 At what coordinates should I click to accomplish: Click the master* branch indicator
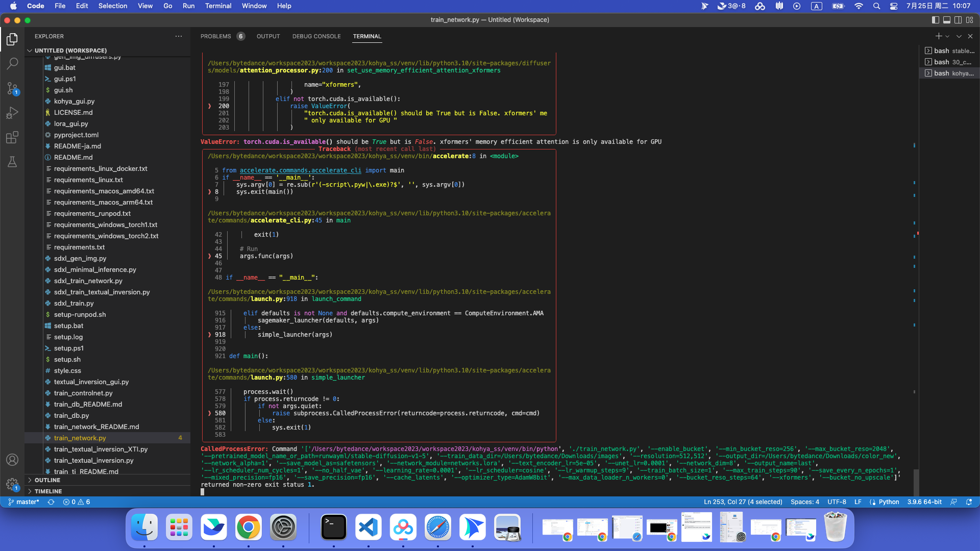(x=24, y=502)
